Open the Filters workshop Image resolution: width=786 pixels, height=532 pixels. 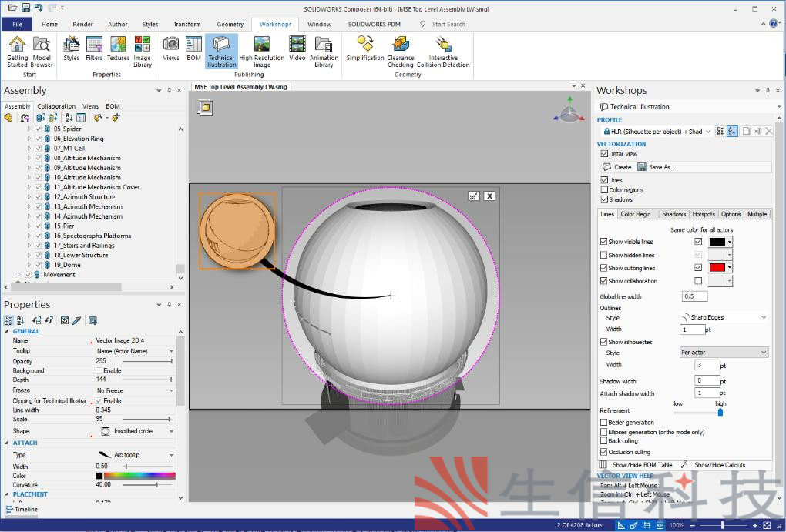[94, 49]
